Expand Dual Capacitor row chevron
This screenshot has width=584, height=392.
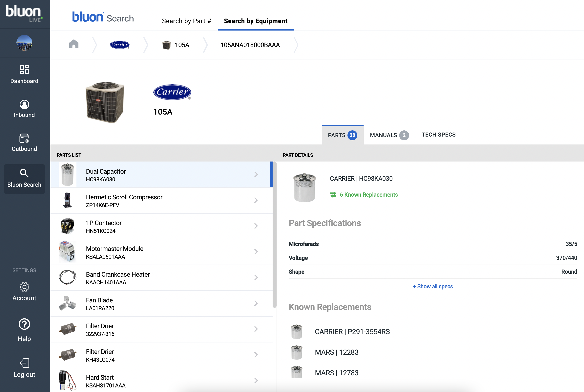[256, 175]
